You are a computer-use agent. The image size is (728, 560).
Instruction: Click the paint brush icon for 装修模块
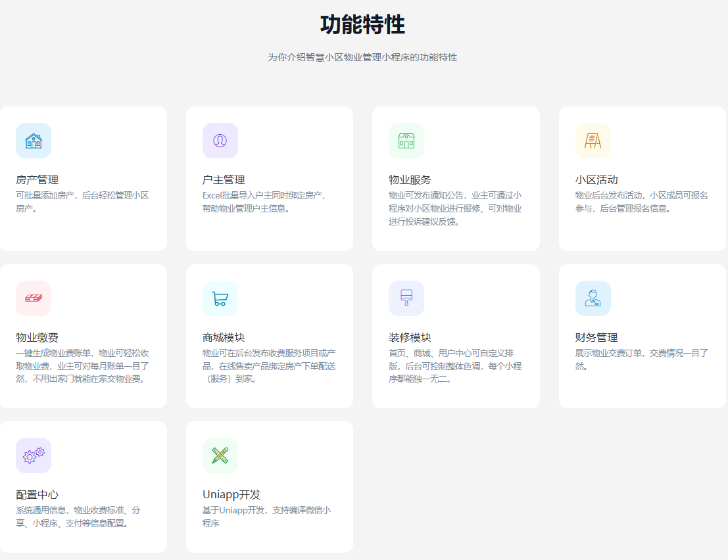click(406, 298)
